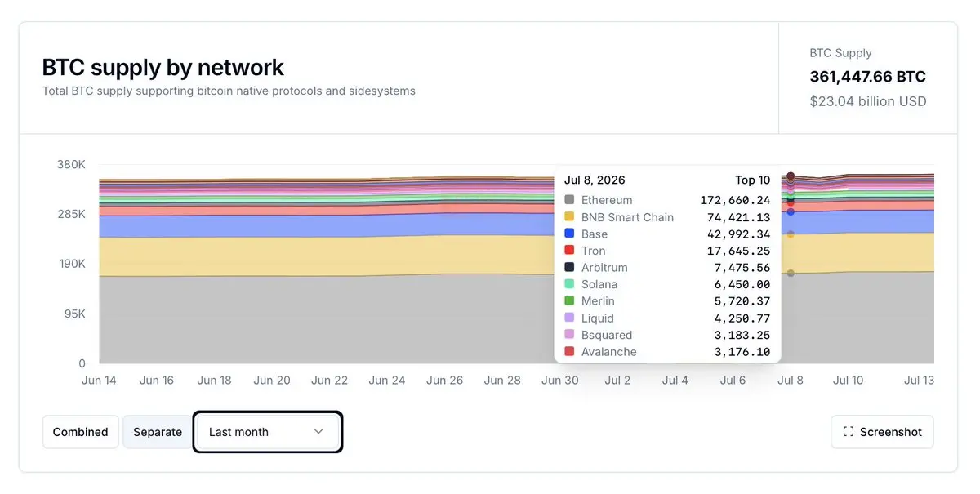Click the teal Solana legend swatch
The height and width of the screenshot is (494, 980).
(569, 284)
